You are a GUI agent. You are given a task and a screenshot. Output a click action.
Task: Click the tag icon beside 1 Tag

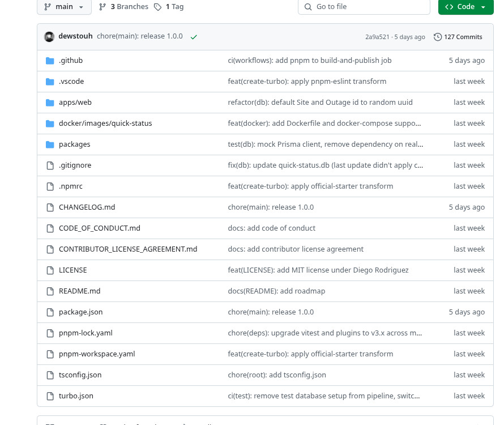157,7
